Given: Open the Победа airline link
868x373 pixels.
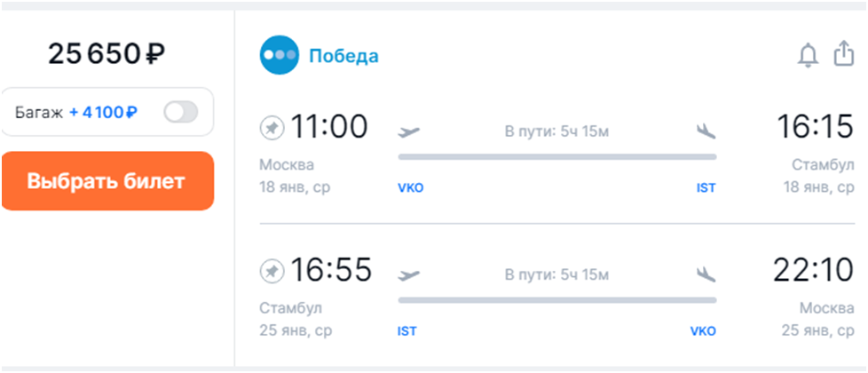Looking at the screenshot, I should click(x=343, y=57).
